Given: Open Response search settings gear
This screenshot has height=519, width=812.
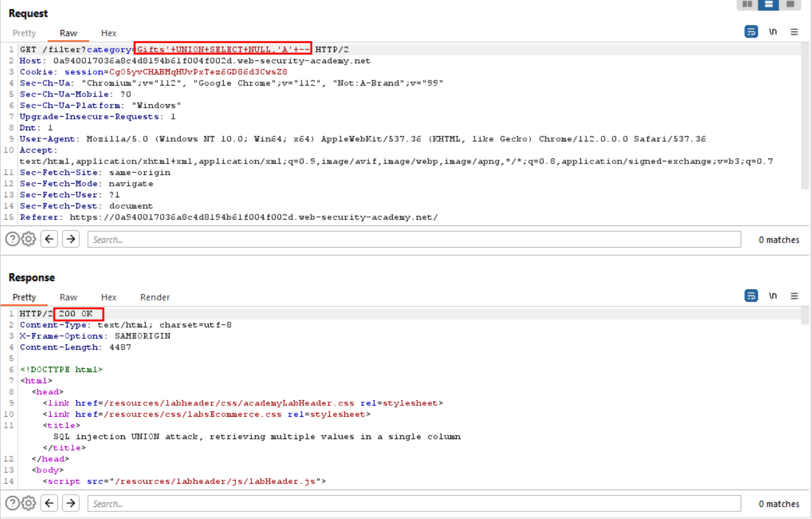Looking at the screenshot, I should point(28,504).
